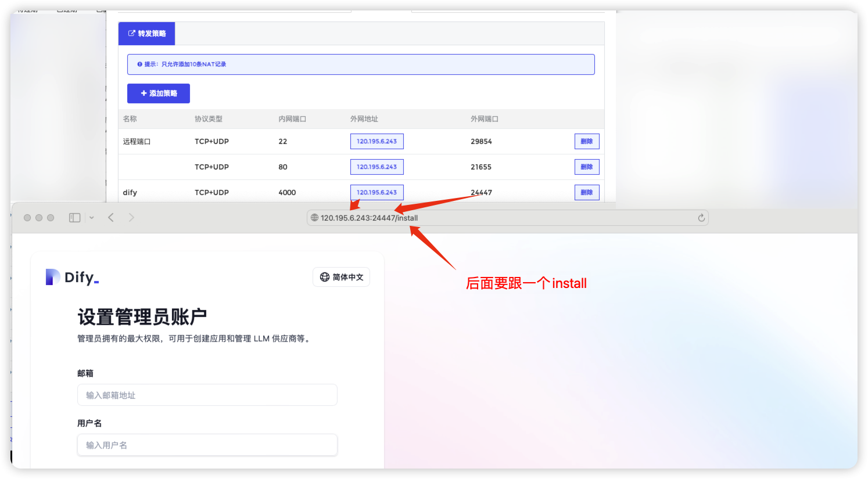Click the Safari full-screen window button

coord(51,218)
